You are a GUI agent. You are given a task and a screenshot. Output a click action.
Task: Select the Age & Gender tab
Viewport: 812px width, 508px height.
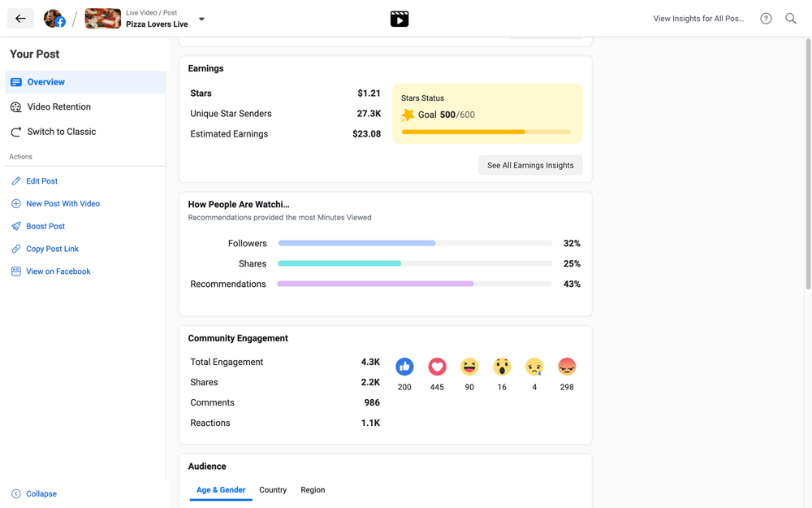221,490
